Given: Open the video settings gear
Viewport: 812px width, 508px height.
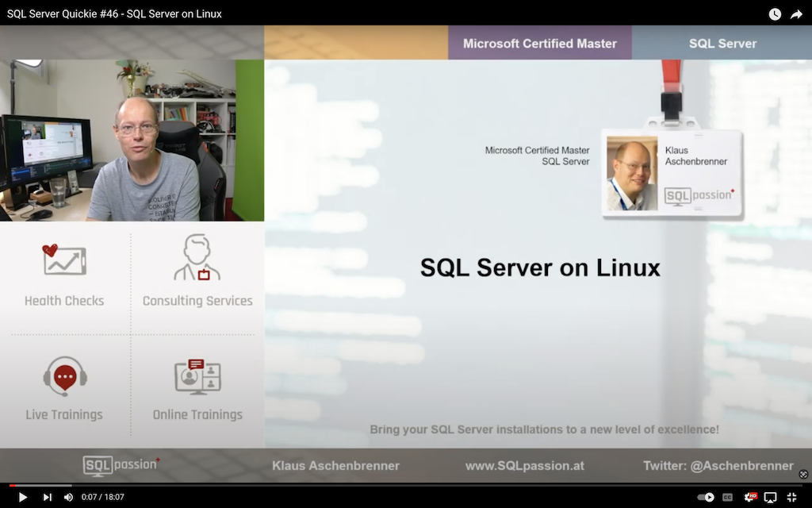Looking at the screenshot, I should tap(750, 497).
